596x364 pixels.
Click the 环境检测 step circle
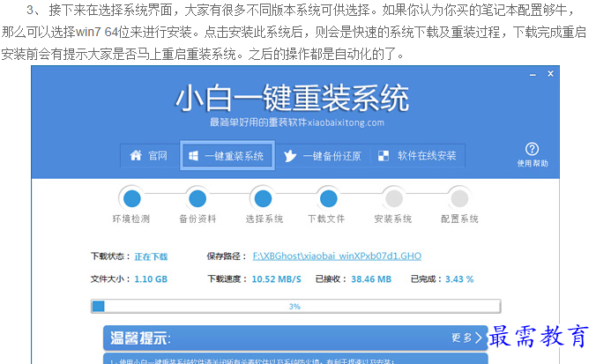132,198
